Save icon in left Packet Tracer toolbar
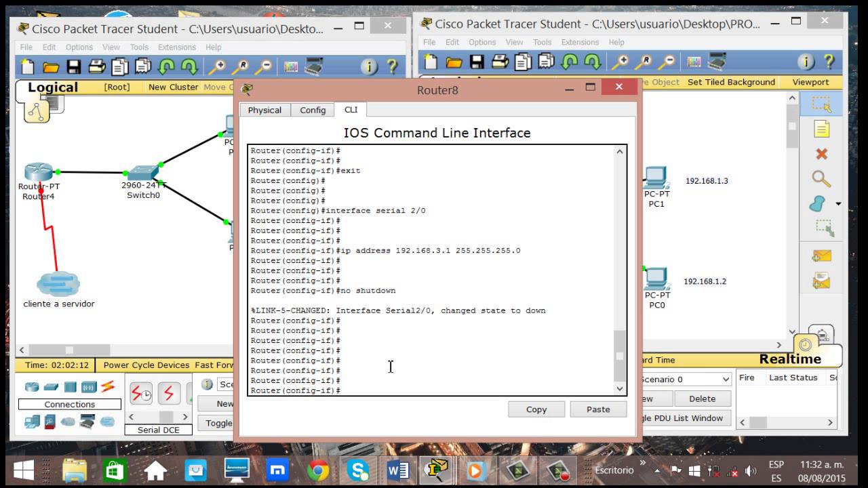This screenshot has height=488, width=868. click(x=74, y=66)
